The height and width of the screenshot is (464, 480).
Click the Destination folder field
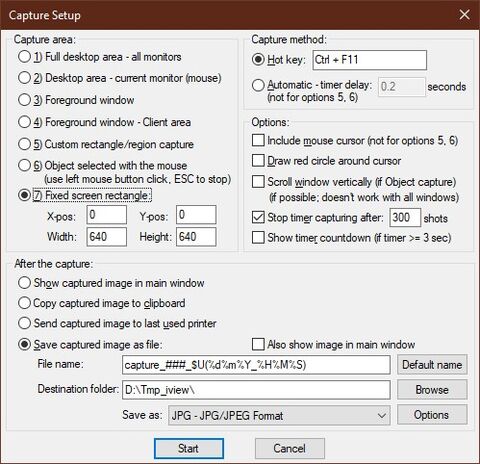tap(256, 390)
